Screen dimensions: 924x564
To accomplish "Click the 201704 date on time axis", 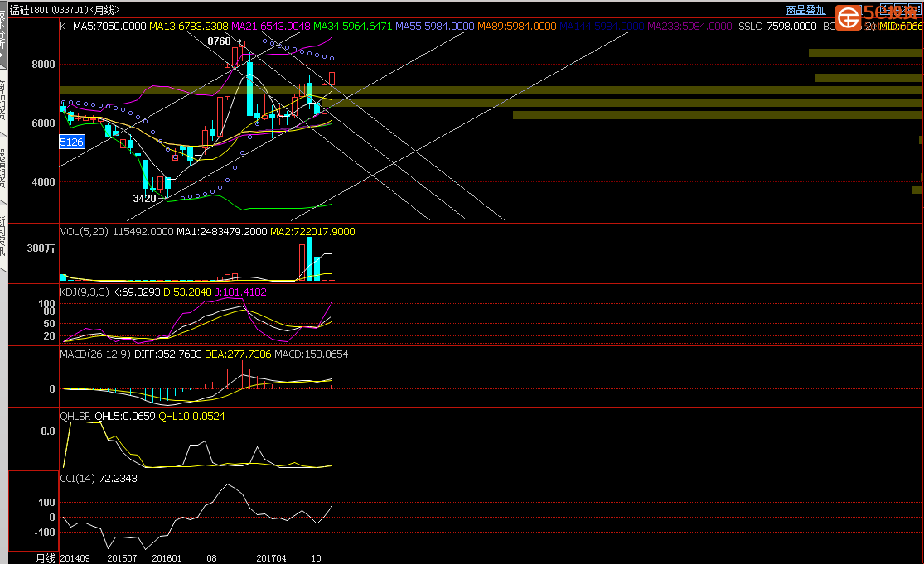I will point(271,558).
